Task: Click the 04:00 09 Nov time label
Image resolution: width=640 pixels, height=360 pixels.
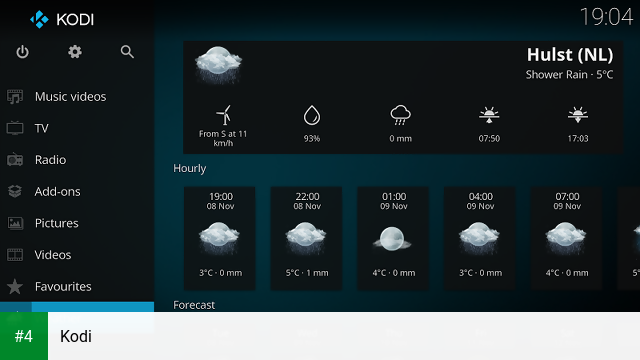Action: coord(480,201)
